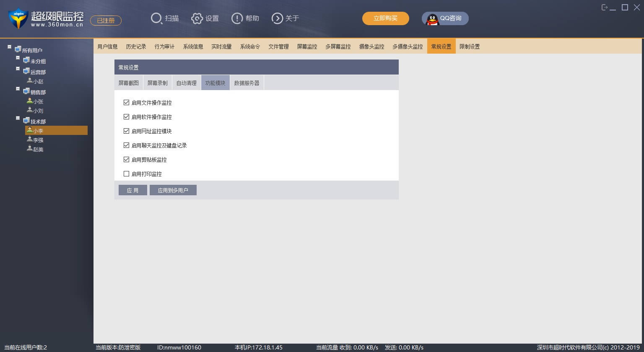The image size is (644, 352).
Task: Uncheck 启用剪贴板监控 option
Action: click(126, 160)
